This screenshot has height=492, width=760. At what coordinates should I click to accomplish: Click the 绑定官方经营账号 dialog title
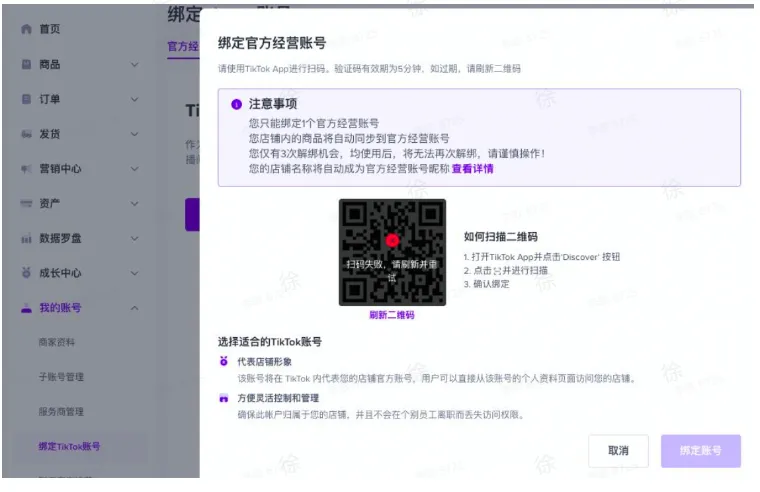272,43
